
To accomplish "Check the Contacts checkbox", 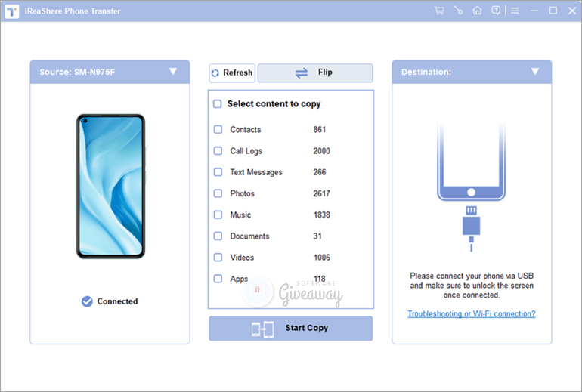I will click(218, 129).
